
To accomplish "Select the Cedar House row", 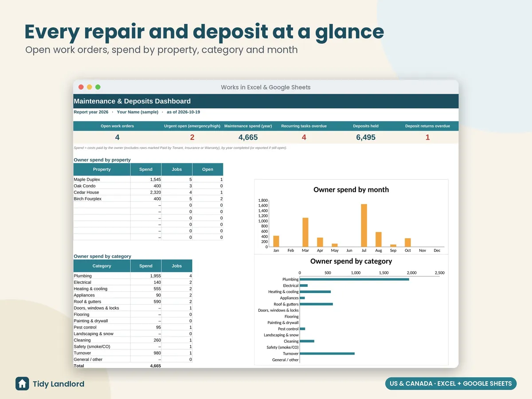I will coord(148,192).
